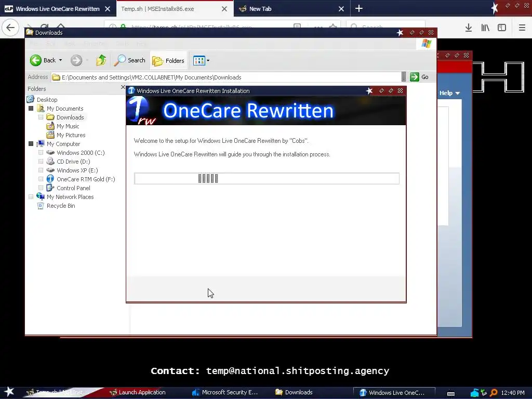Click the Desktop icon in Folders tree
Viewport: 532px width, 399px height.
click(30, 99)
